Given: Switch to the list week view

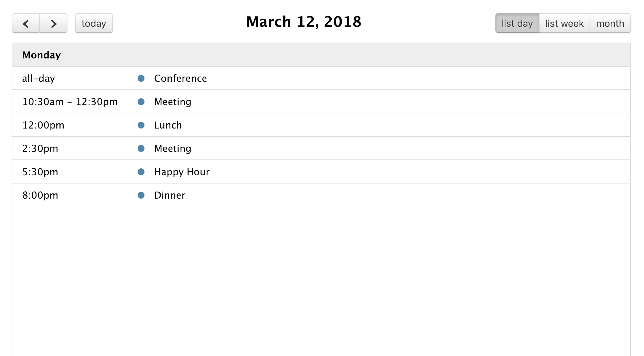Looking at the screenshot, I should [x=564, y=23].
